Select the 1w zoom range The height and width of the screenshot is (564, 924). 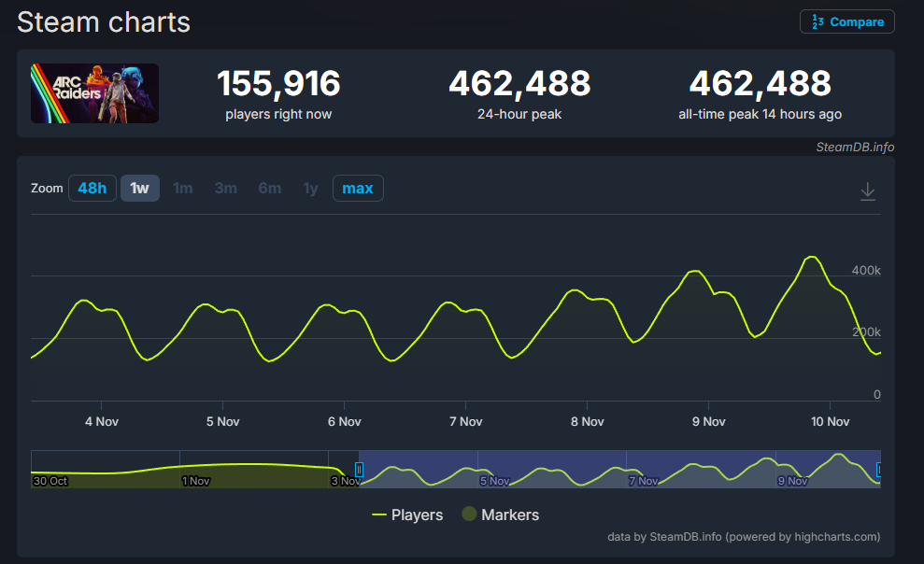tap(139, 189)
